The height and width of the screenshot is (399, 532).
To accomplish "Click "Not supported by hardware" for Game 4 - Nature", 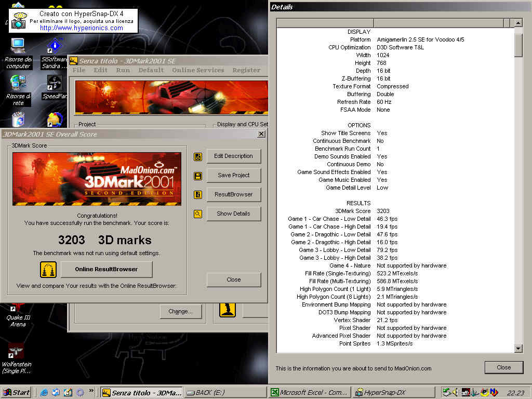I will pyautogui.click(x=411, y=265).
